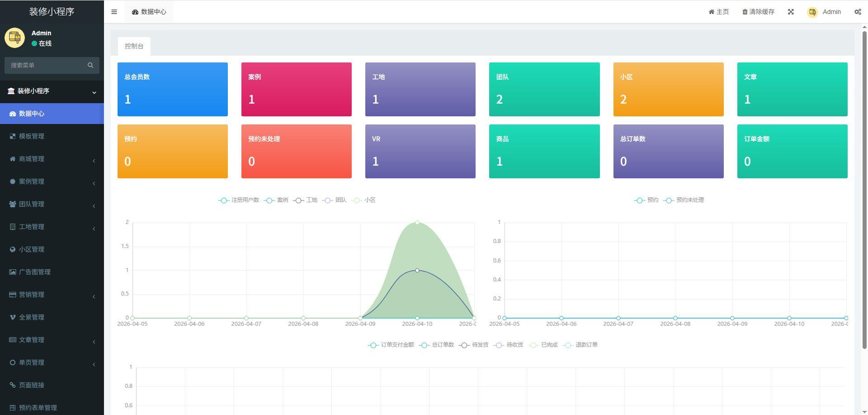Select the 数据中心 top tab
868x415 pixels.
(149, 12)
